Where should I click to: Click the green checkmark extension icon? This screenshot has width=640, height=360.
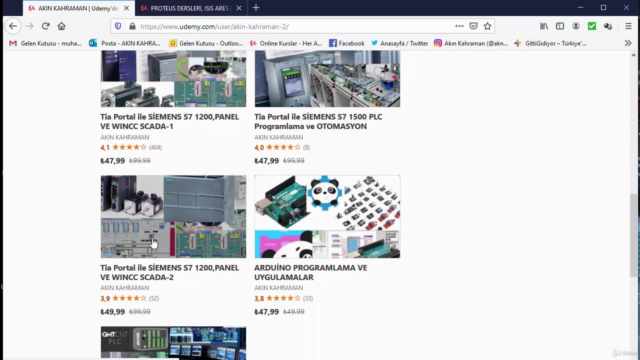[591, 26]
